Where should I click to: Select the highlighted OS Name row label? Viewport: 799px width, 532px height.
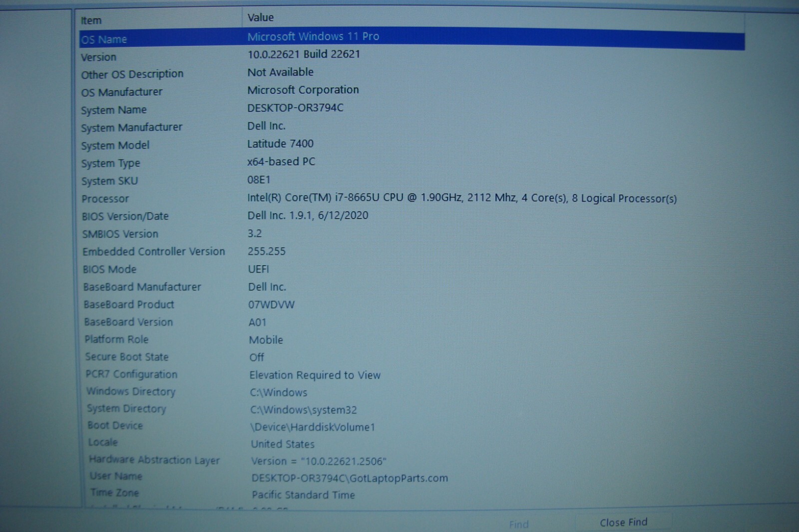coord(104,39)
